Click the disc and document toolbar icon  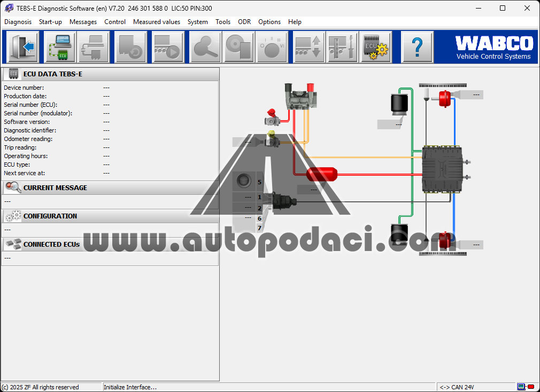238,47
